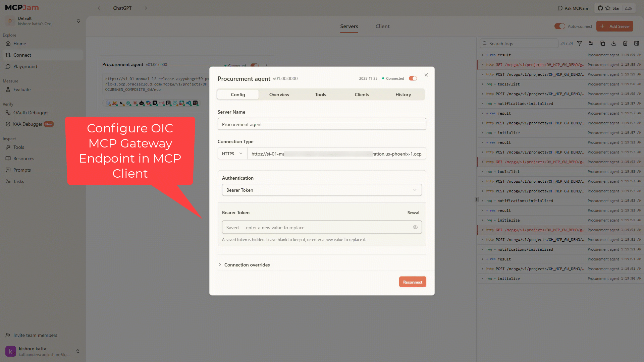Screen dimensions: 644x362
Task: Filter logs with the funnel icon
Action: point(580,44)
